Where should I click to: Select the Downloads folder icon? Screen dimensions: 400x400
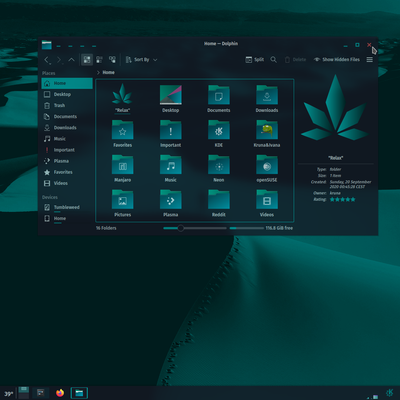click(x=267, y=95)
